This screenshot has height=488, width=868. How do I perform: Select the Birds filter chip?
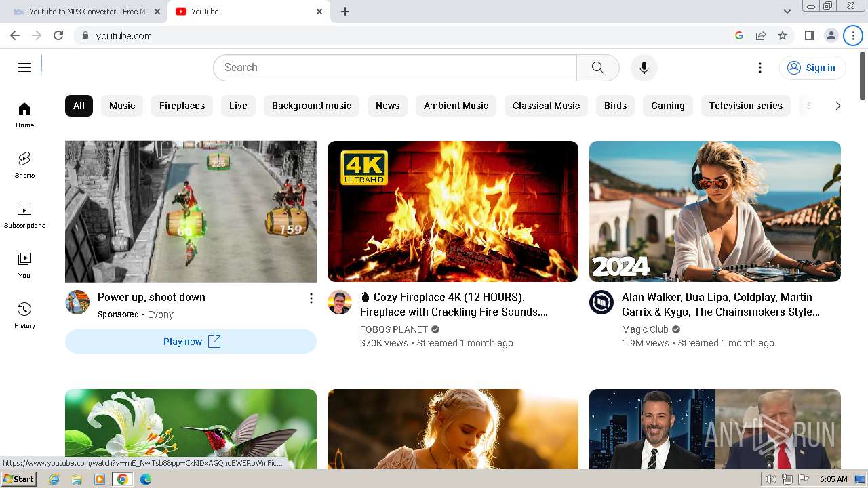pos(615,106)
